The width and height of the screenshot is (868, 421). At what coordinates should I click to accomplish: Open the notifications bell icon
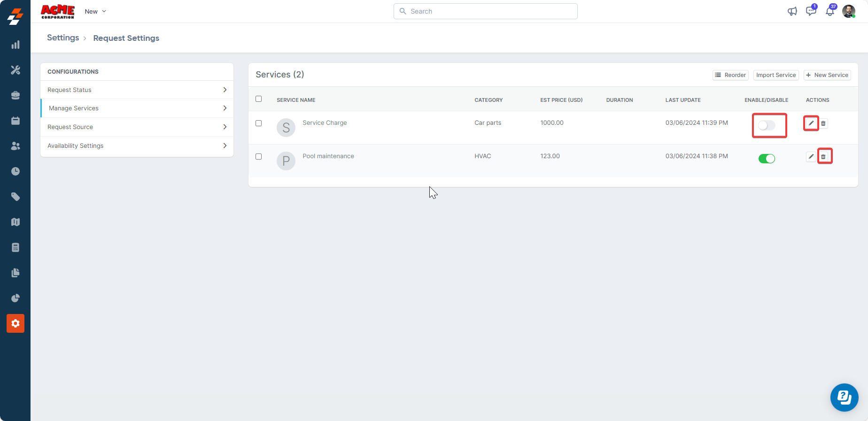[x=830, y=11]
